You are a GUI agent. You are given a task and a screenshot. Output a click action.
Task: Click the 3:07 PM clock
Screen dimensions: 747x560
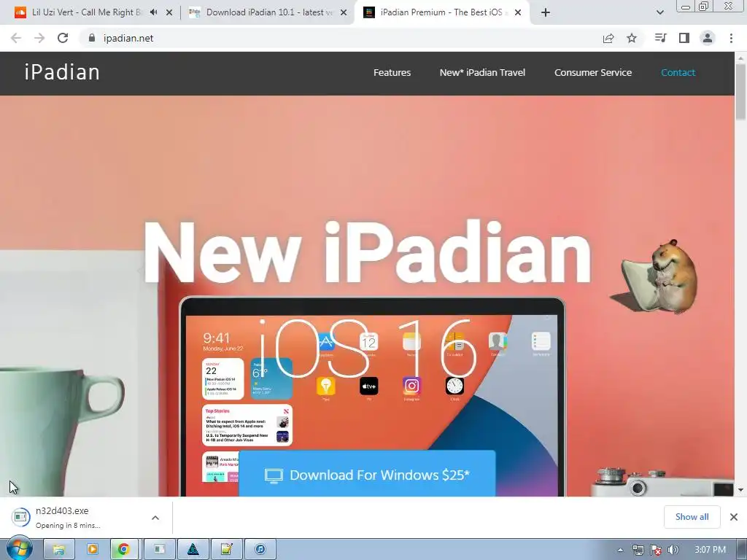pyautogui.click(x=710, y=550)
